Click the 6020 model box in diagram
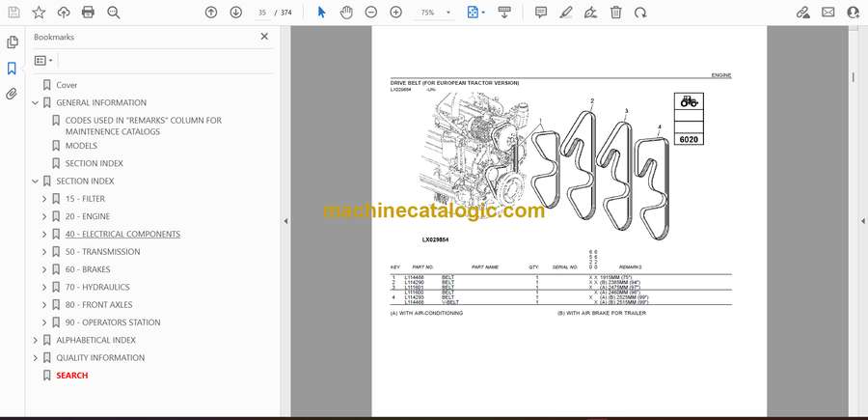Image resolution: width=868 pixels, height=420 pixels. coord(689,140)
